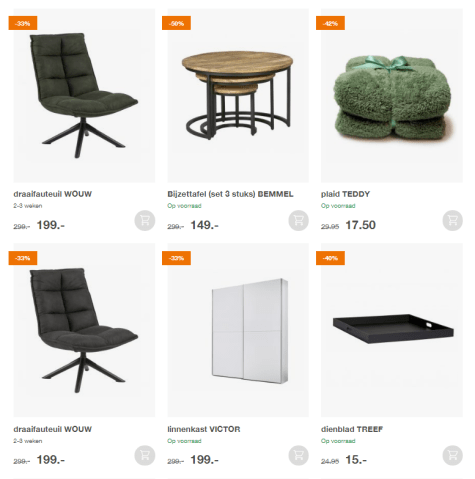475x479 pixels.
Task: Open black TREEF tray image
Action: (392, 330)
